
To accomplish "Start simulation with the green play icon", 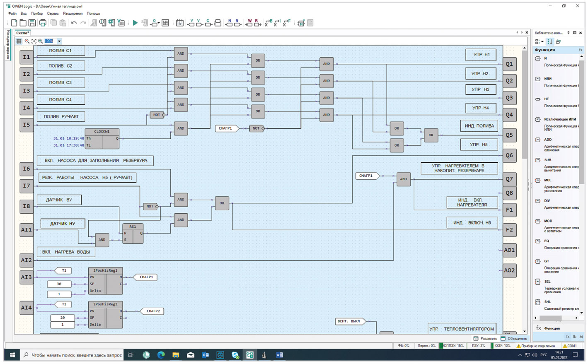I will pyautogui.click(x=135, y=23).
